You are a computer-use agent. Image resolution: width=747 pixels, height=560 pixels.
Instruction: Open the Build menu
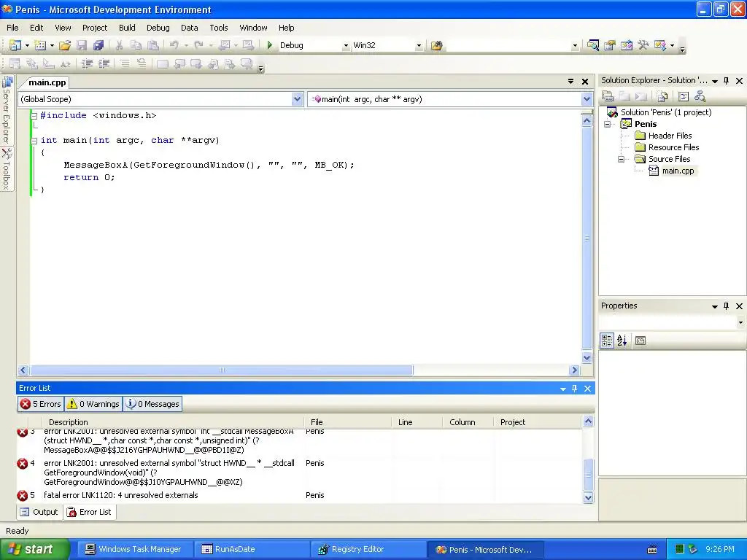[127, 28]
